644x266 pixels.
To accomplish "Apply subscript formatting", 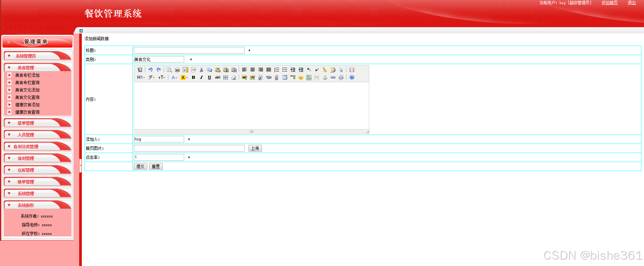I will click(309, 70).
